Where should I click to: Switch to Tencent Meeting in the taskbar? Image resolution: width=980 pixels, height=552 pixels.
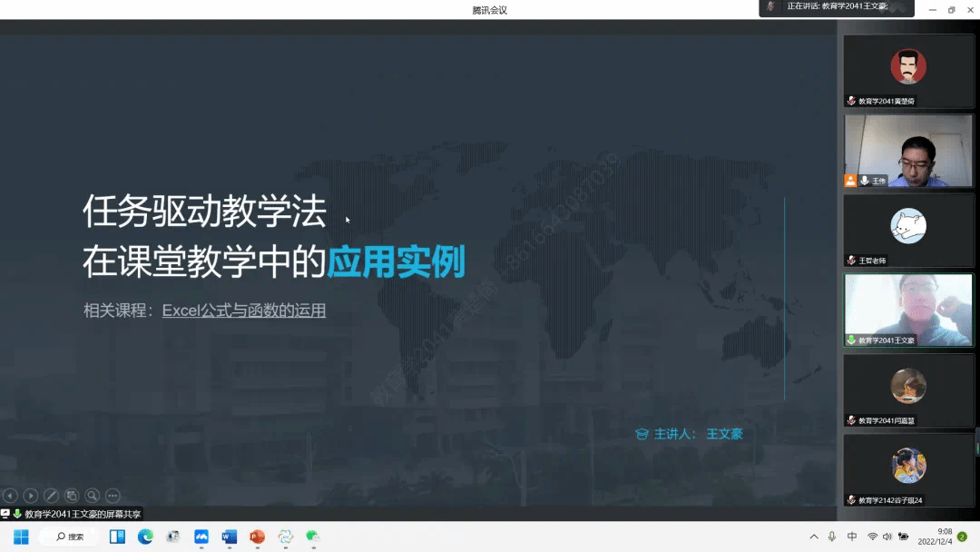201,537
